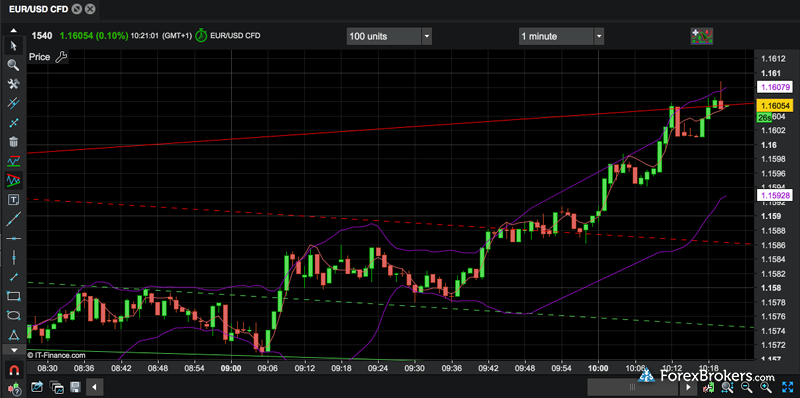Click the green stopwatch icon near EUR/USD CFD
The width and height of the screenshot is (800, 398).
[x=202, y=35]
